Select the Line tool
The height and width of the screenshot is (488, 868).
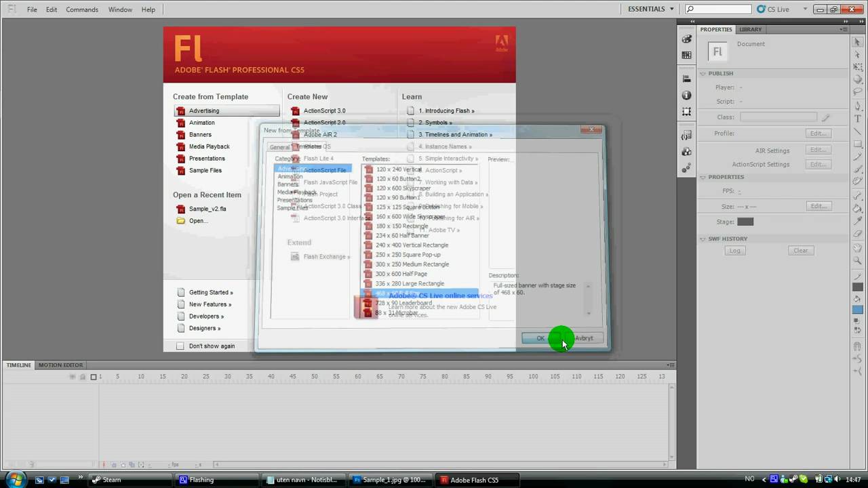click(858, 131)
